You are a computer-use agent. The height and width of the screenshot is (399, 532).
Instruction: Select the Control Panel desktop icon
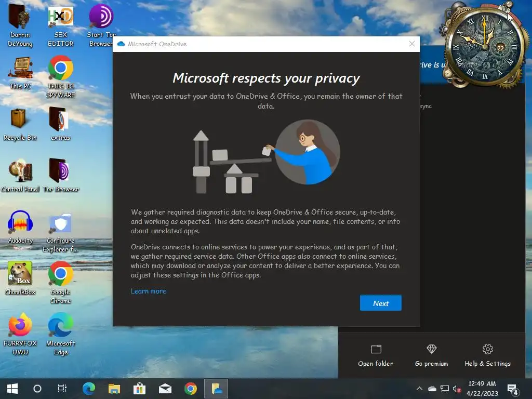click(x=20, y=176)
